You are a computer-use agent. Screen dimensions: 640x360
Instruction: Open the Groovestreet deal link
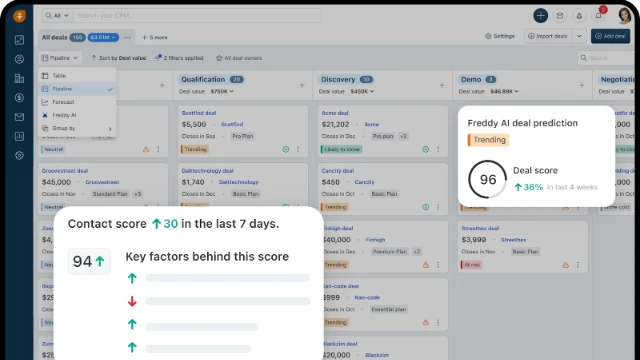pos(65,171)
